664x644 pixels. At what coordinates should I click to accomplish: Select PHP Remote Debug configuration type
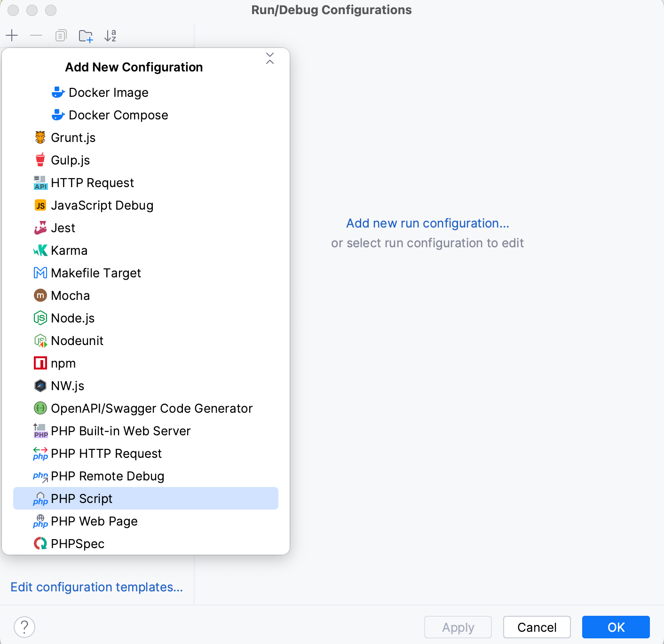(107, 476)
